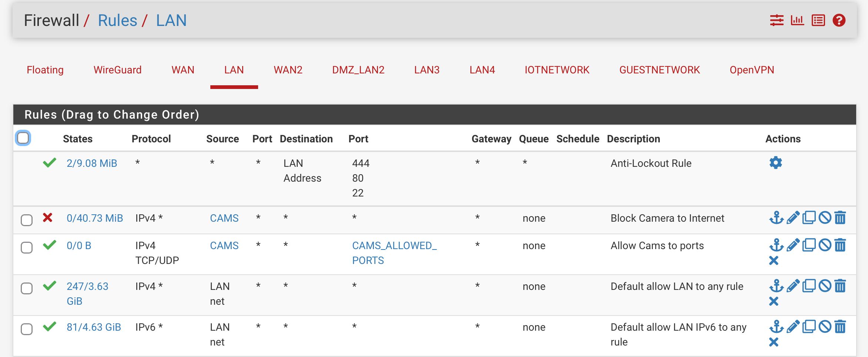
Task: Open the firewall log list icon
Action: click(x=818, y=20)
